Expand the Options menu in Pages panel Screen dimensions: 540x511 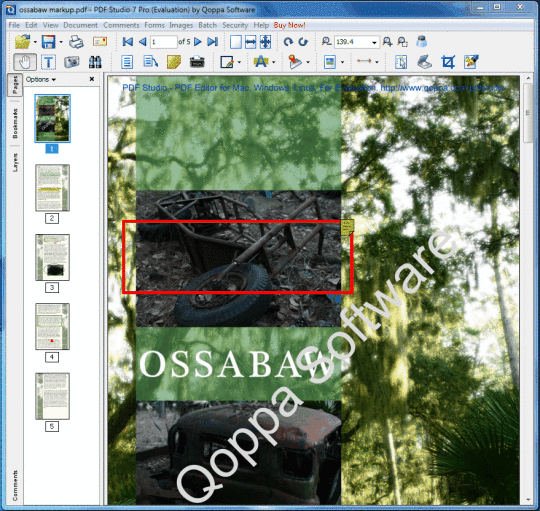(x=41, y=80)
